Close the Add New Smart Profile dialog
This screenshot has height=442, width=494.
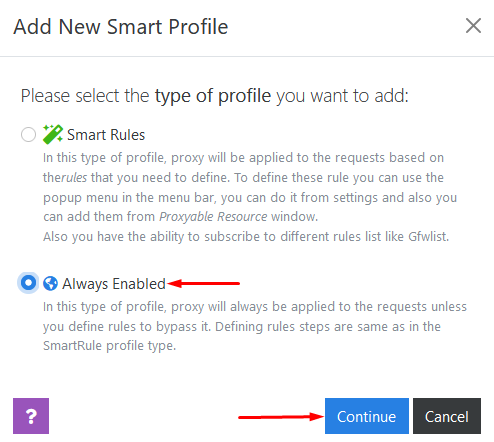[x=473, y=26]
